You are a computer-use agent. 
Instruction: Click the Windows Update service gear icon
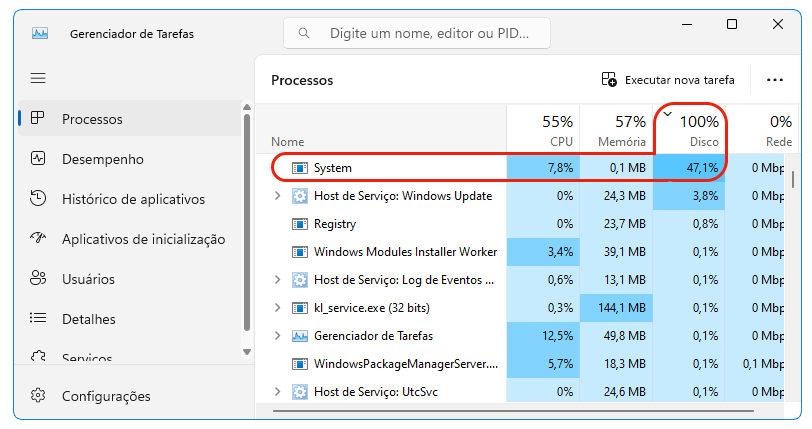(300, 196)
